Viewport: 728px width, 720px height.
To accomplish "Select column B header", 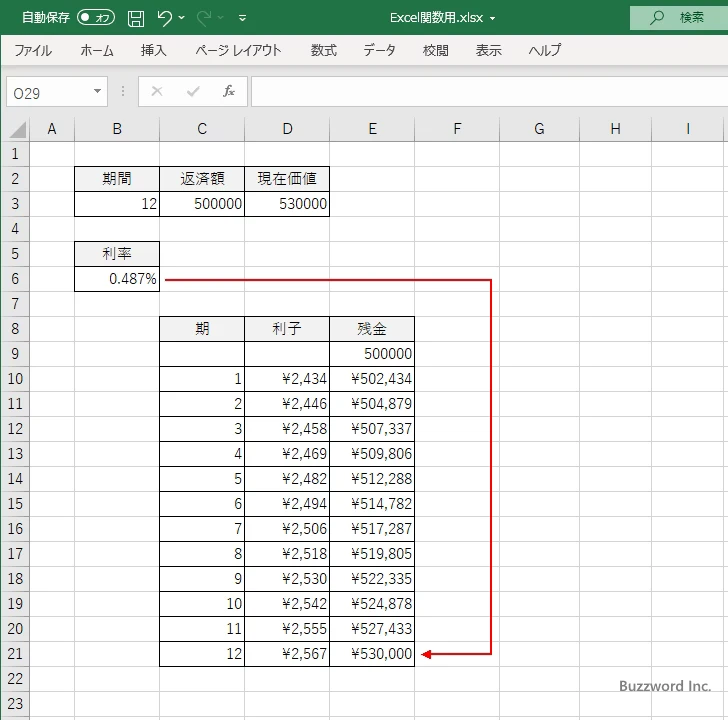I will click(x=117, y=129).
